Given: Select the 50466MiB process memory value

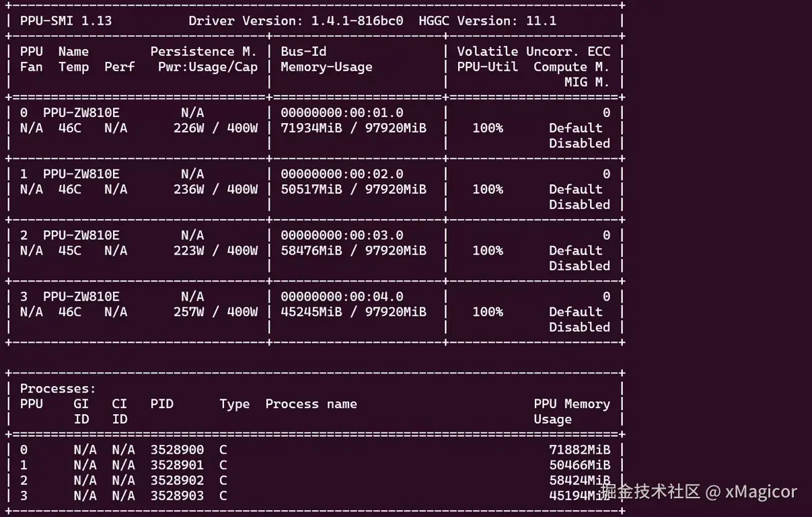Looking at the screenshot, I should tap(579, 465).
